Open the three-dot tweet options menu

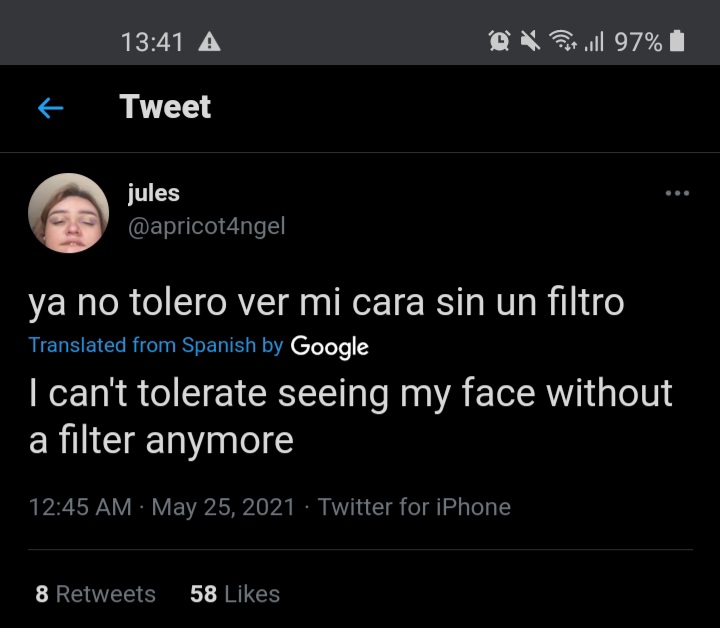pos(677,193)
